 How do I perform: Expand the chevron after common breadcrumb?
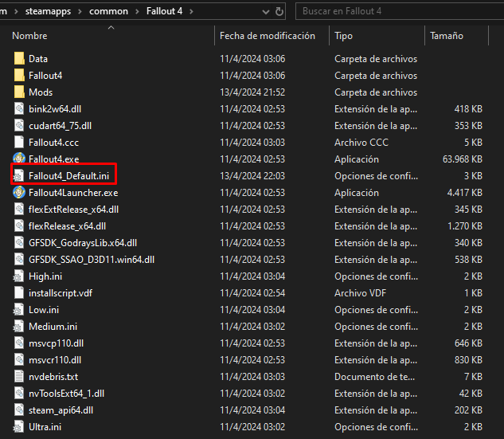(137, 12)
